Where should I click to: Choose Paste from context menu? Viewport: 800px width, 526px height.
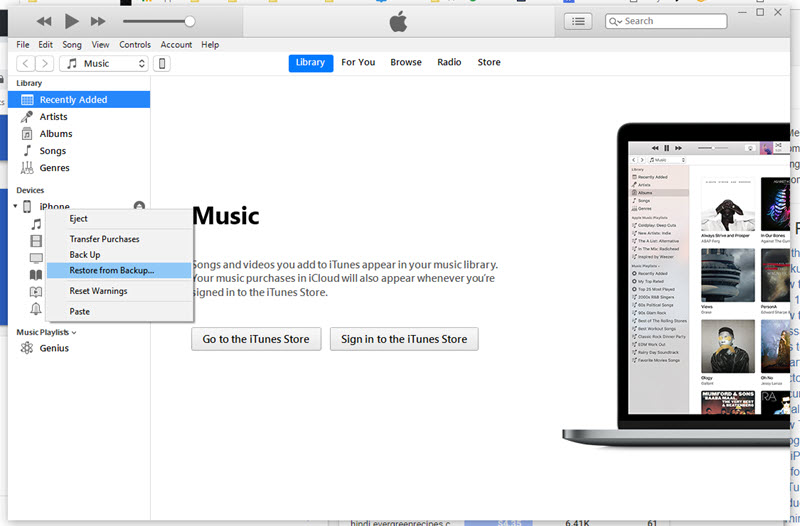tap(119, 311)
